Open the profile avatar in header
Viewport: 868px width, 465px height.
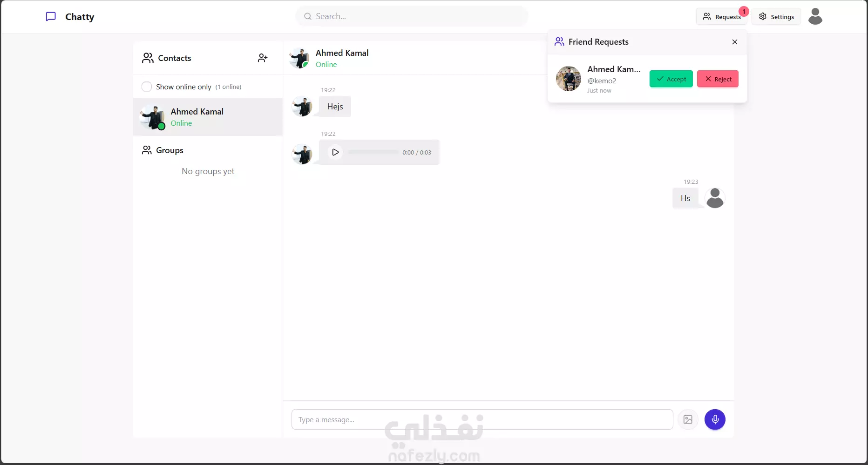click(x=815, y=16)
